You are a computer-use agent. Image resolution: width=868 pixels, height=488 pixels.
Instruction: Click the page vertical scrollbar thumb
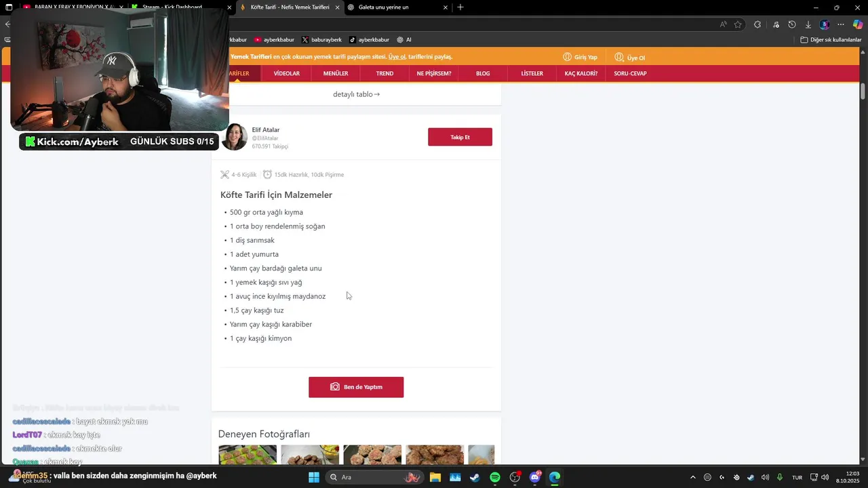863,91
